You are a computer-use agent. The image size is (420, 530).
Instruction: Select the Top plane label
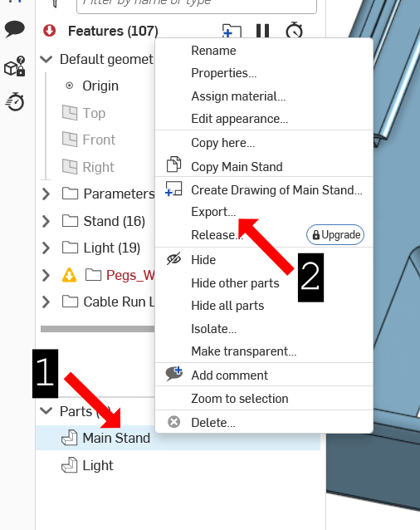[x=94, y=113]
